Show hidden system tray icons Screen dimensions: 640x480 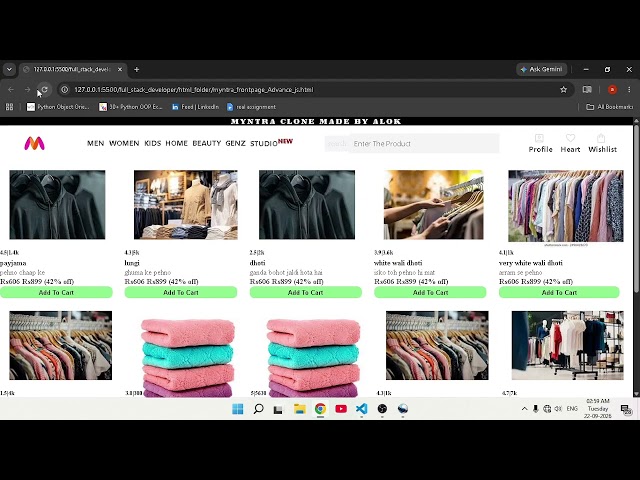[x=524, y=409]
